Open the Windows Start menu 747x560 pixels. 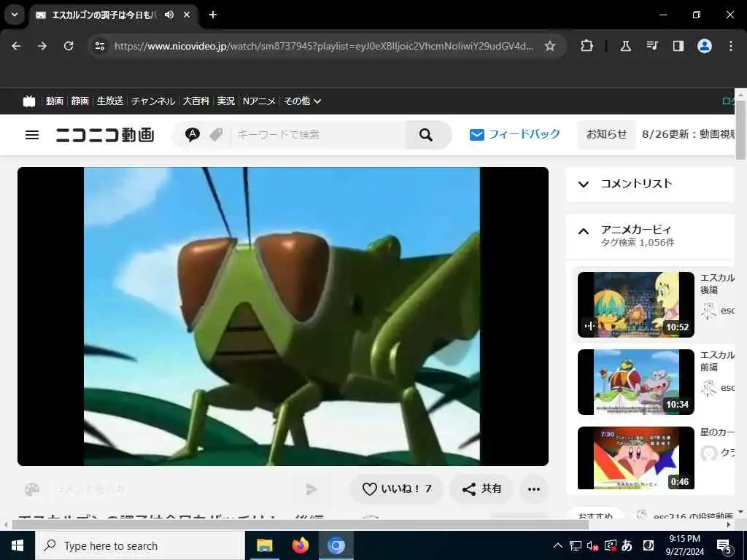pos(18,545)
